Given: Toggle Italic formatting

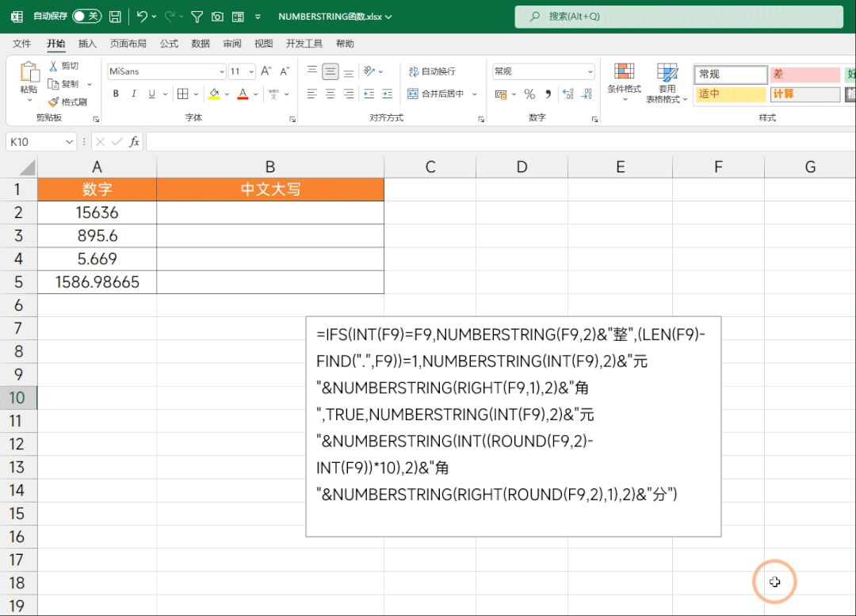Looking at the screenshot, I should 134,94.
